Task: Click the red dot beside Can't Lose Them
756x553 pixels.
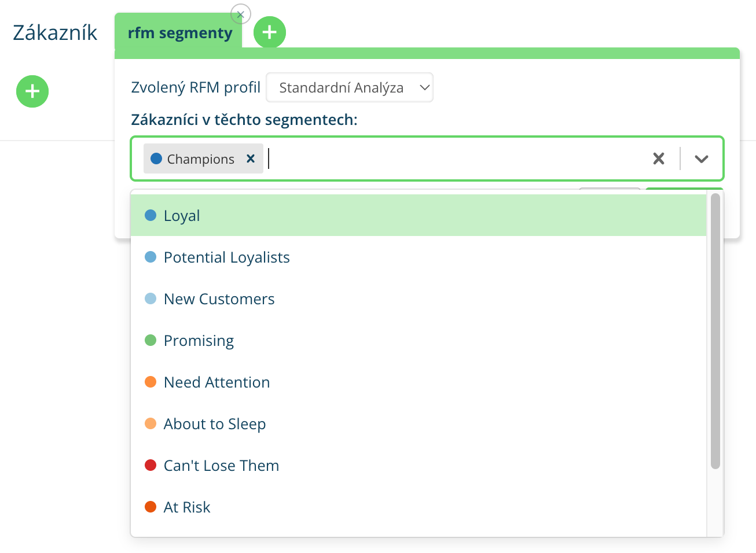Action: coord(151,465)
